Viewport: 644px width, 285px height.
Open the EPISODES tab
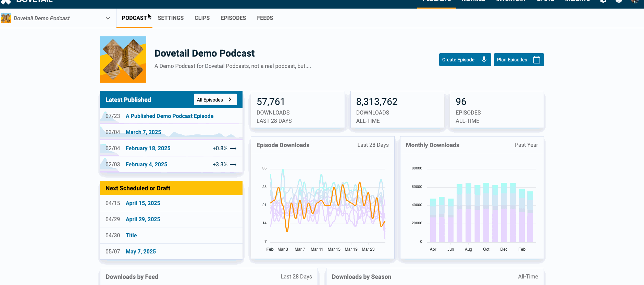point(233,18)
